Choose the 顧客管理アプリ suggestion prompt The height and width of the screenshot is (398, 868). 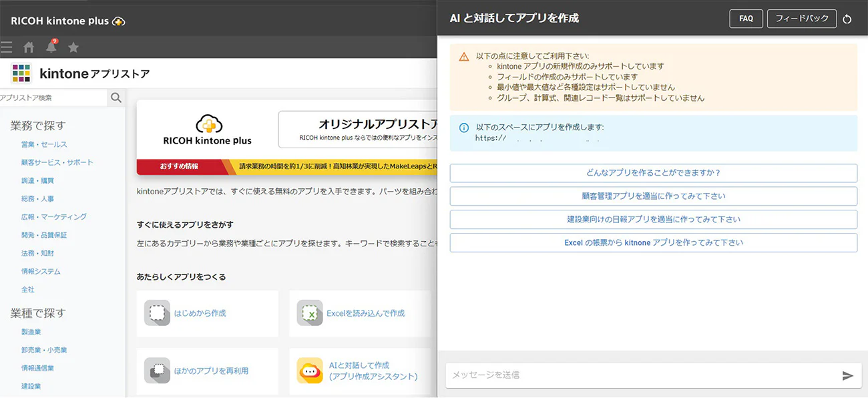coord(653,196)
